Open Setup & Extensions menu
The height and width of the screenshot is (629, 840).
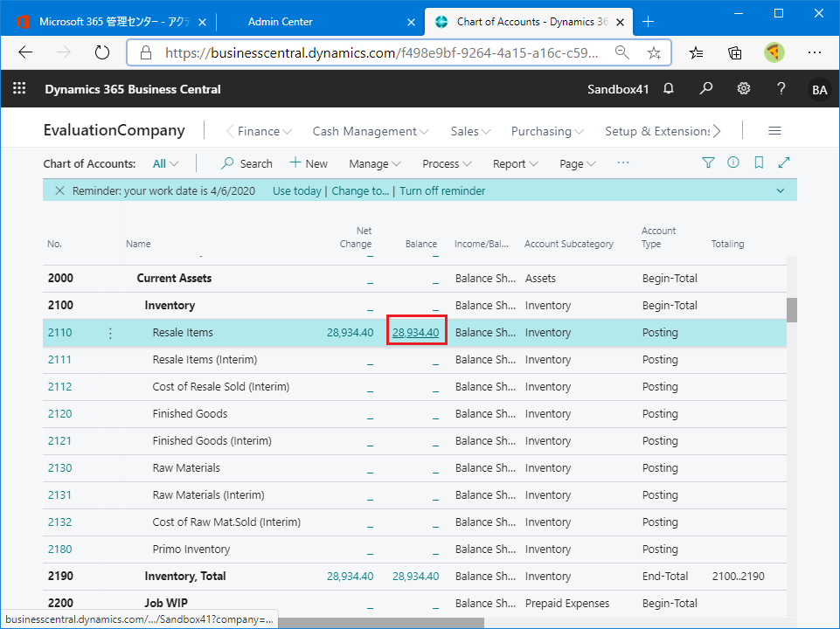pos(657,131)
